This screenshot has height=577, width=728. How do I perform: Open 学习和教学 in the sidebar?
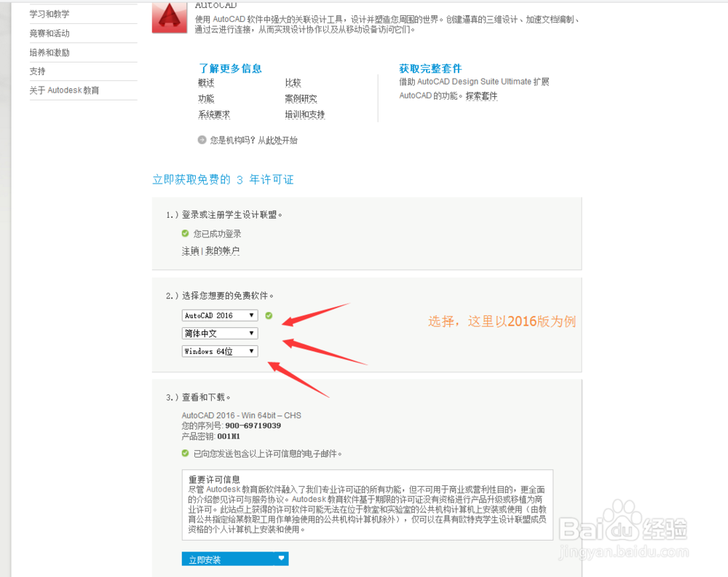[x=50, y=15]
